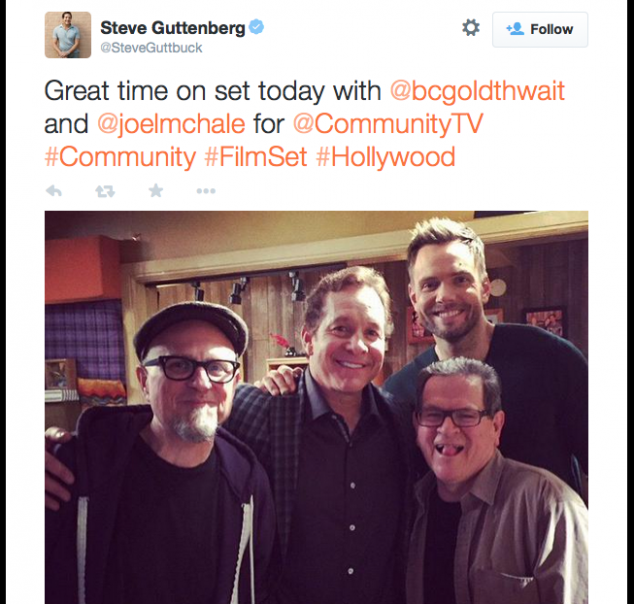Visit the @joelmchale mention link
This screenshot has width=634, height=604.
171,124
